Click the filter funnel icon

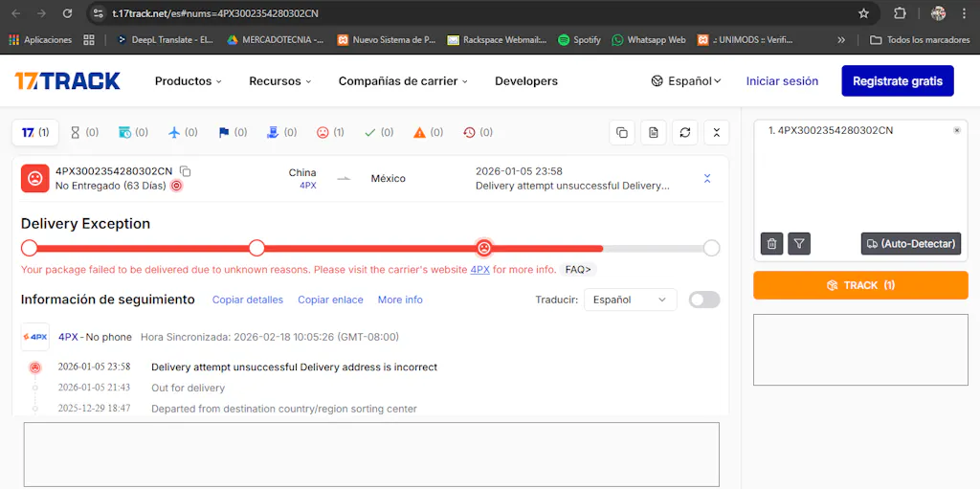[x=799, y=244]
